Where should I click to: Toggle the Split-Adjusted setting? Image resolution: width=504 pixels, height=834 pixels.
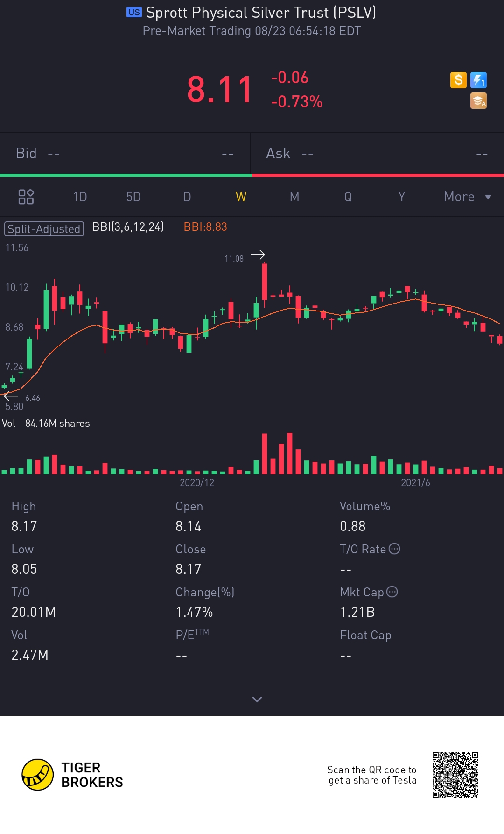(44, 229)
